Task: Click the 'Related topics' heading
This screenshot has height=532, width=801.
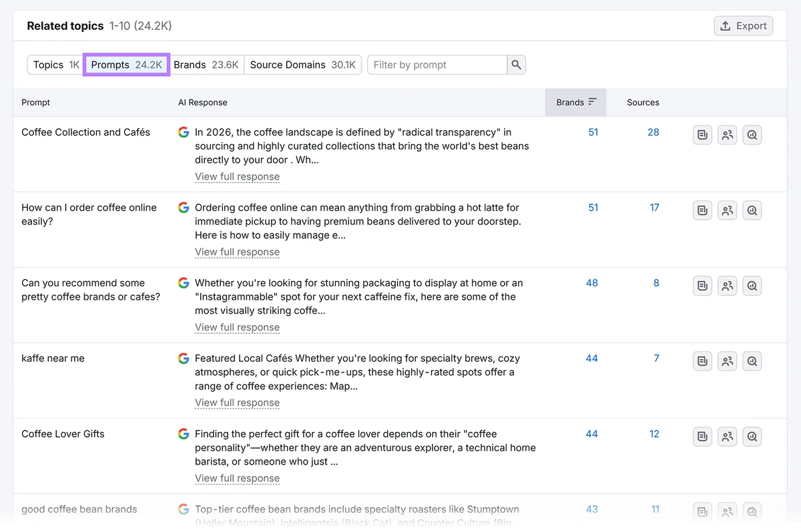Action: (65, 26)
